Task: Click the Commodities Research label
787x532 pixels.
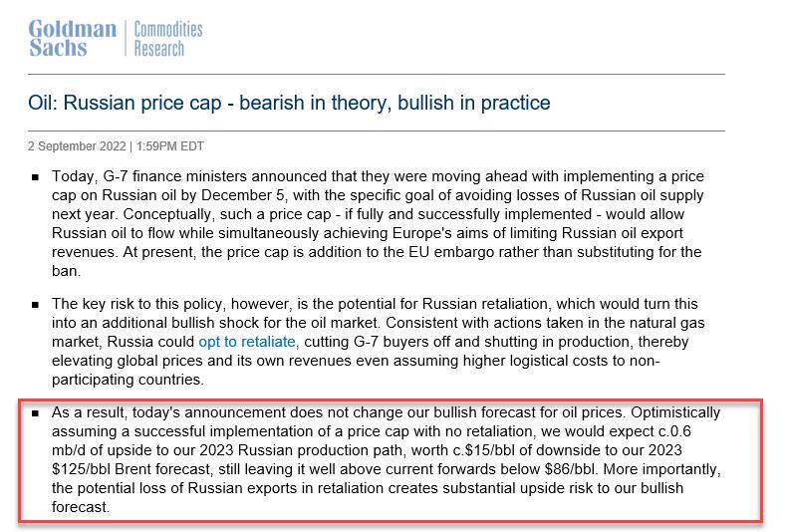Action: pos(167,38)
